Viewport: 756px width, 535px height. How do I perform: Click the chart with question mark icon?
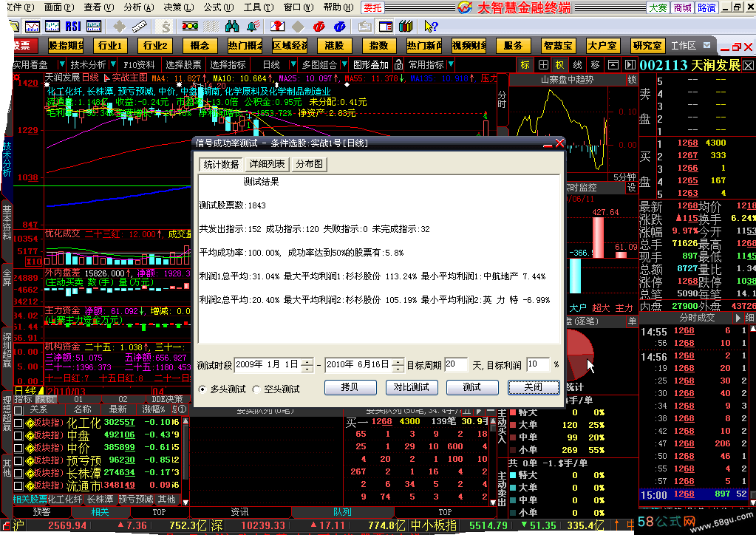tap(277, 27)
